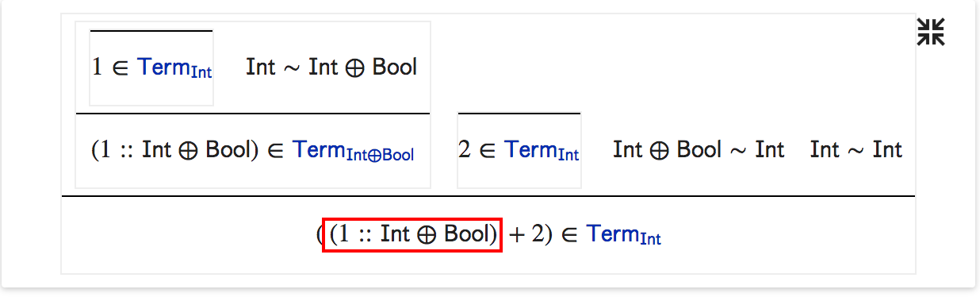The width and height of the screenshot is (980, 297).
Task: Click (1 :: Int ⊕ Bool) in middle derivation
Action: point(174,150)
